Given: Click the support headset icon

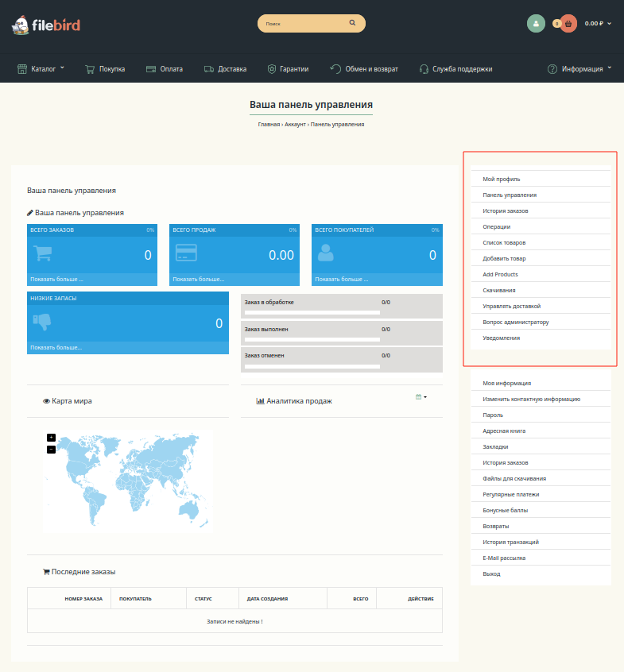Looking at the screenshot, I should (424, 69).
